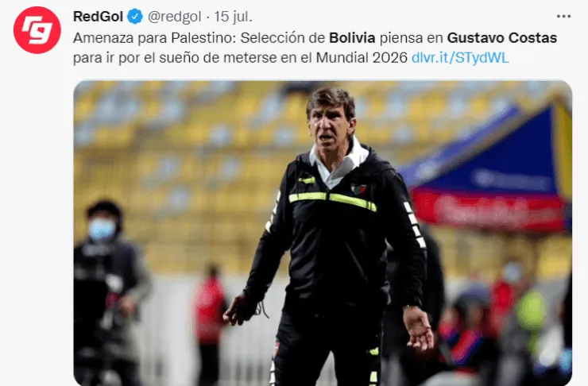Click the RedGol red logo avatar

37,30
